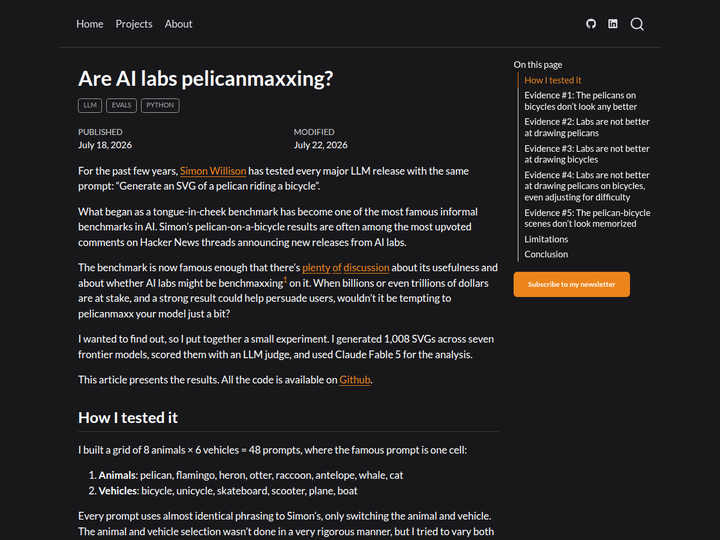Open the About page

click(178, 24)
